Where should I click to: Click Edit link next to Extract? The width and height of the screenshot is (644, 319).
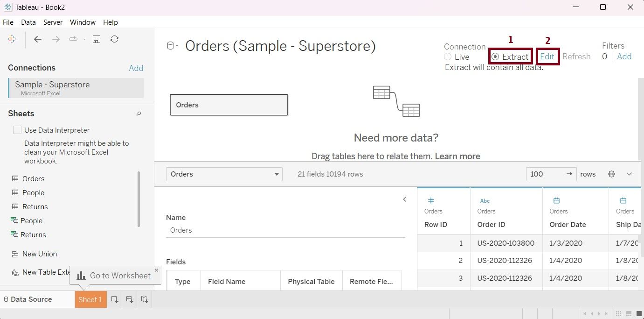point(547,57)
